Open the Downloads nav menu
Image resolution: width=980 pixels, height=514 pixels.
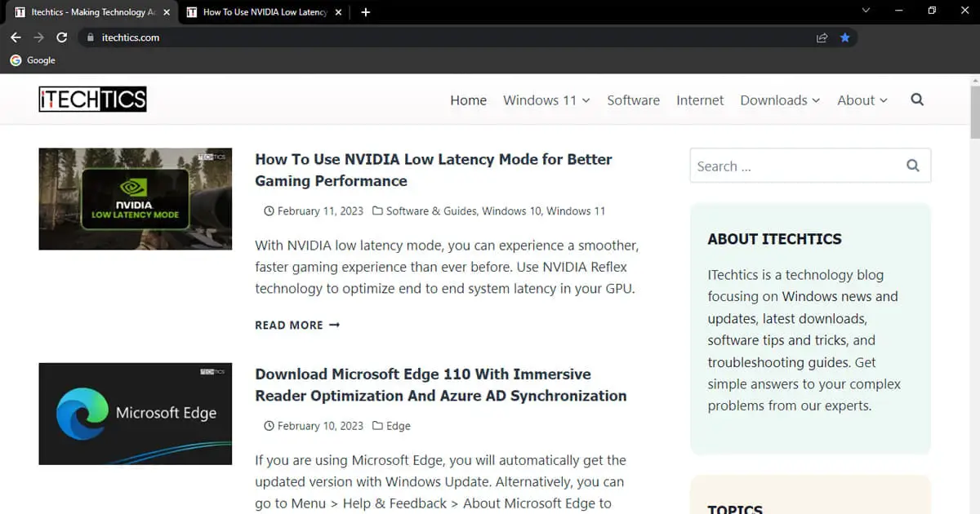click(x=773, y=100)
